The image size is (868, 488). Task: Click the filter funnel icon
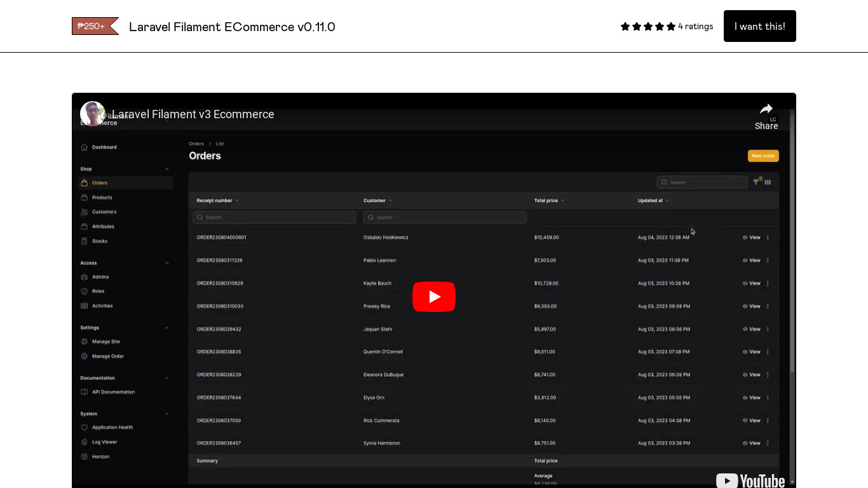756,182
